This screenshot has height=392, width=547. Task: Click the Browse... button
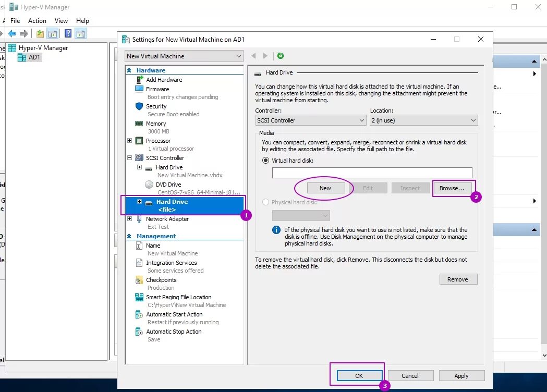[x=452, y=188]
